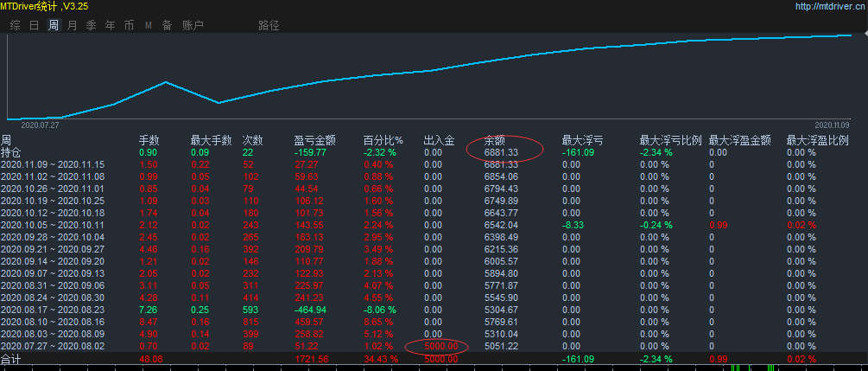Viewport: 868px width, 371px height.
Task: Switch to the 综 summary tab
Action: coord(16,25)
